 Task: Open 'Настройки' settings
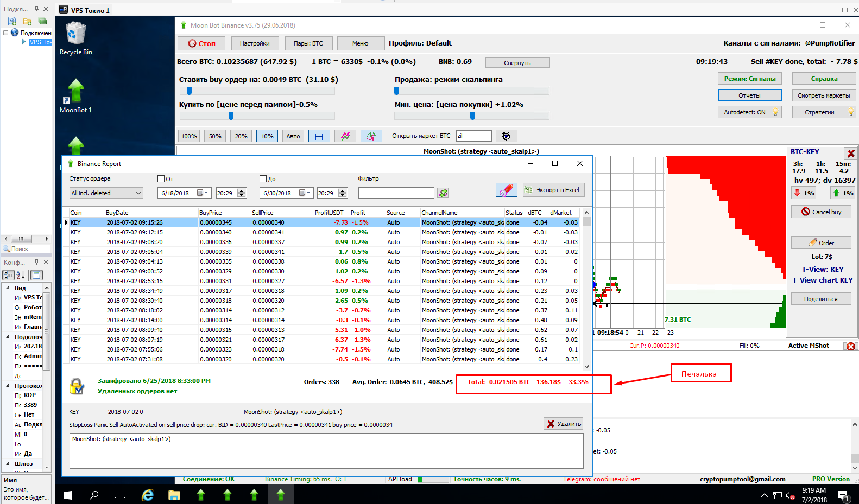[255, 43]
